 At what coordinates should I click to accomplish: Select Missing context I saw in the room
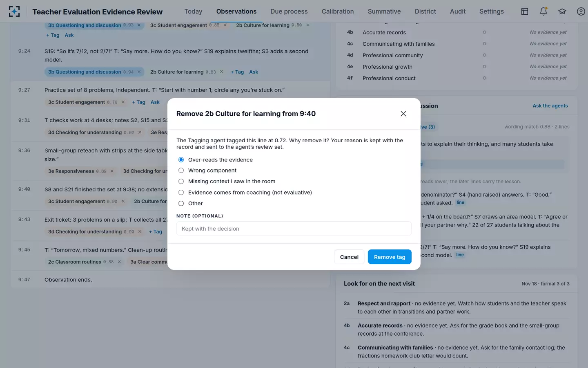tap(181, 182)
